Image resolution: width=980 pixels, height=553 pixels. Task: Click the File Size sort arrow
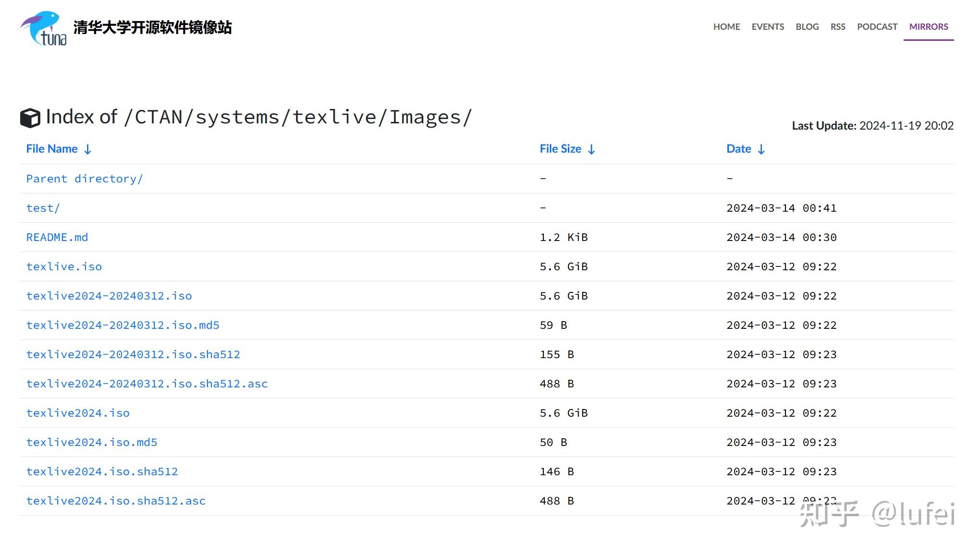(x=591, y=149)
